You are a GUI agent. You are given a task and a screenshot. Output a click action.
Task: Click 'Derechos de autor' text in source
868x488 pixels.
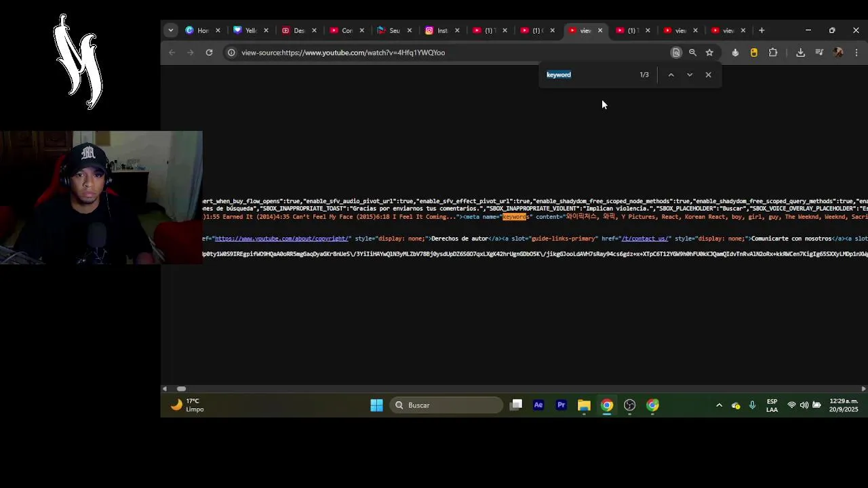pyautogui.click(x=460, y=239)
